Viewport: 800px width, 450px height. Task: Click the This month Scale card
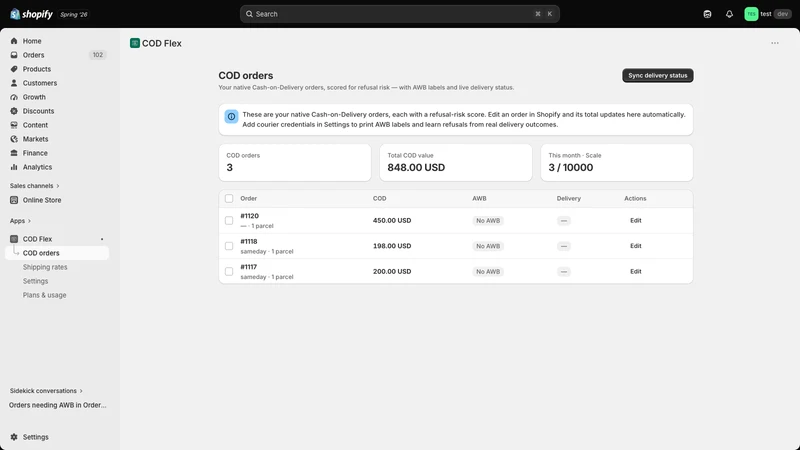pyautogui.click(x=617, y=162)
